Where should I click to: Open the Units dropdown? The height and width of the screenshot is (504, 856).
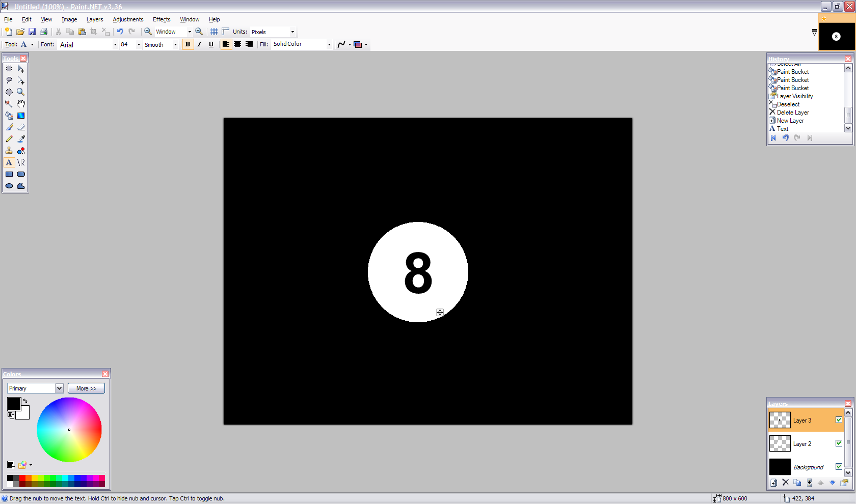pos(292,32)
